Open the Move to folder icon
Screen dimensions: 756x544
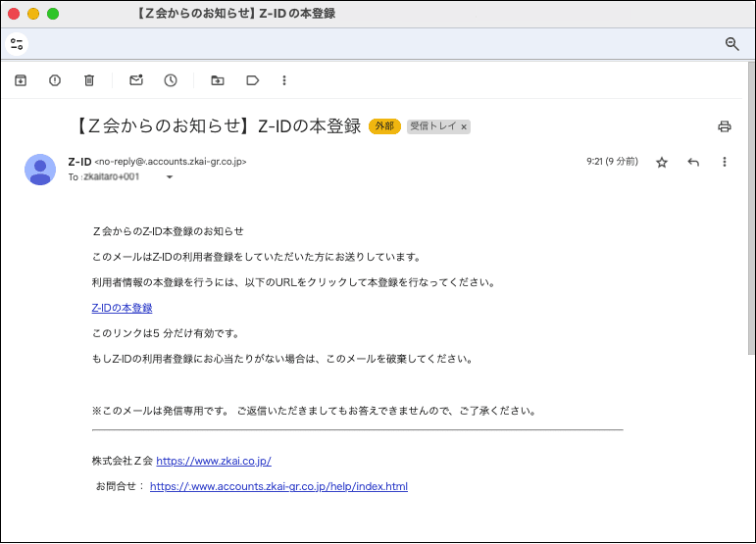218,80
